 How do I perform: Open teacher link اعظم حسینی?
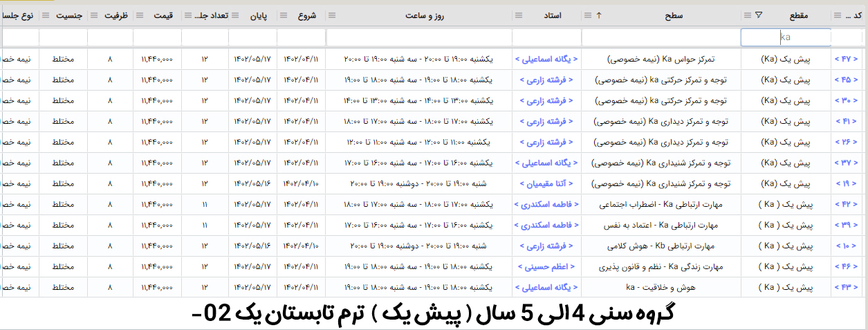pos(547,267)
